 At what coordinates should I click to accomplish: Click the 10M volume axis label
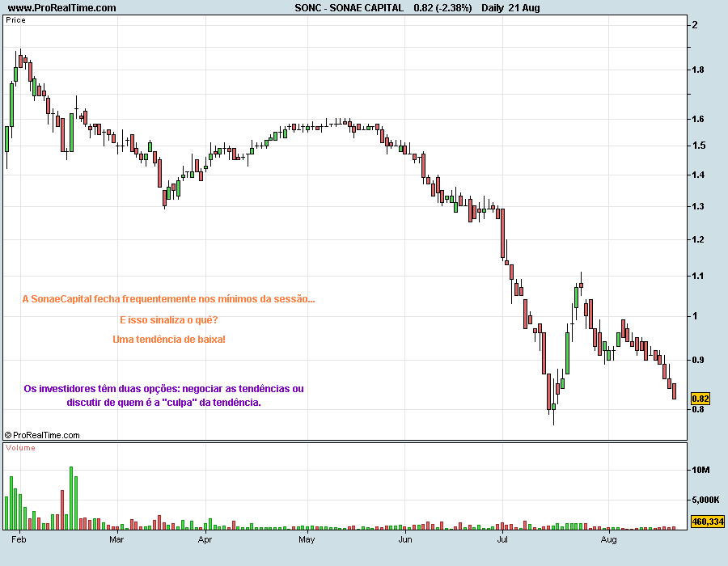(700, 470)
